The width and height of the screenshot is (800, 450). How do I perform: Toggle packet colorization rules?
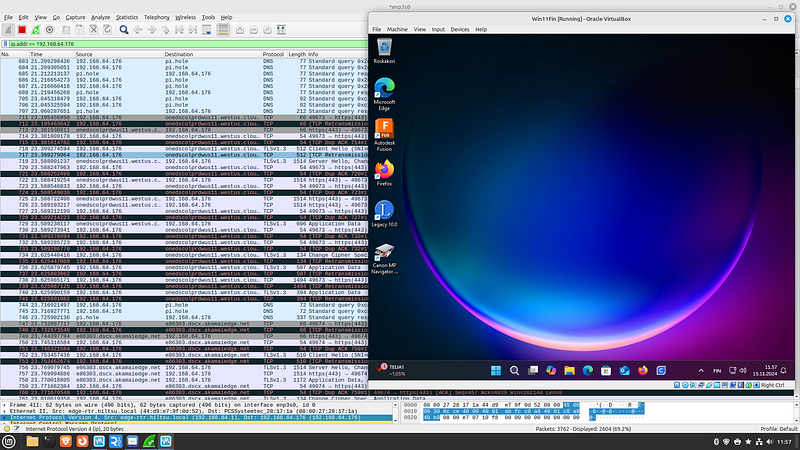[x=223, y=30]
